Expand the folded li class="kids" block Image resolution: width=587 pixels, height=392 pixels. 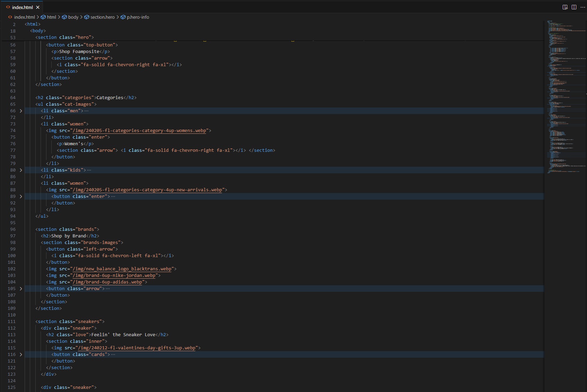click(x=21, y=170)
